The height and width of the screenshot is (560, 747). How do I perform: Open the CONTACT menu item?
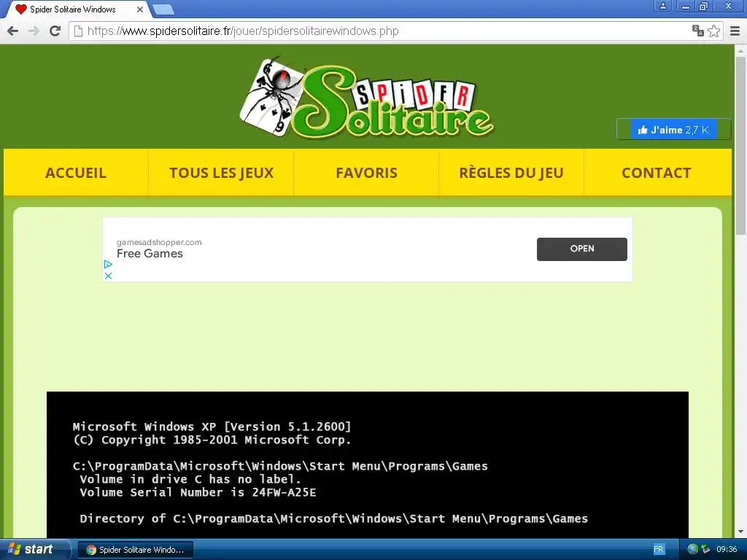click(x=657, y=172)
